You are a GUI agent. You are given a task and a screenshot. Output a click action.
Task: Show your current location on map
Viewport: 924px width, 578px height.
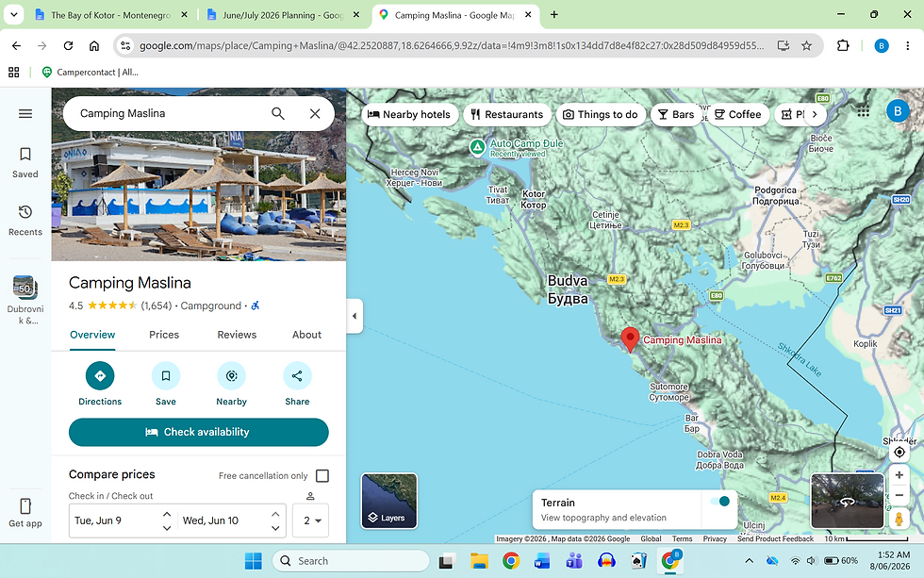point(899,452)
